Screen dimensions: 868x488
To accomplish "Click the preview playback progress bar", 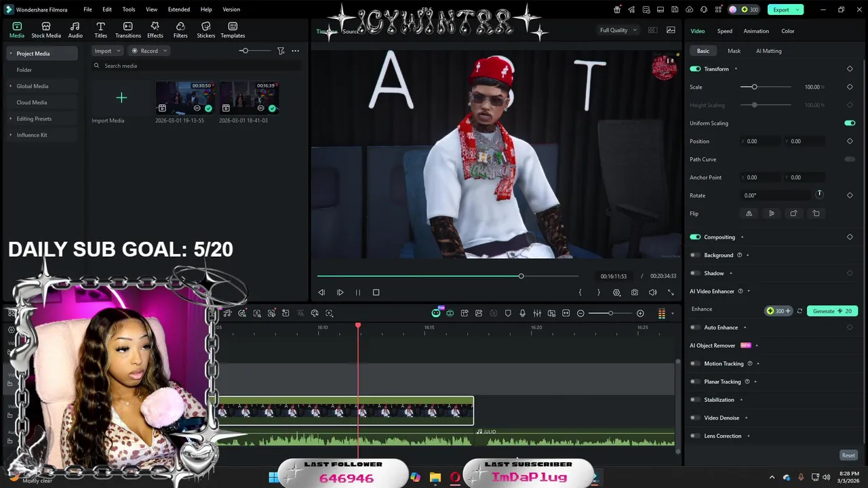I will click(448, 276).
